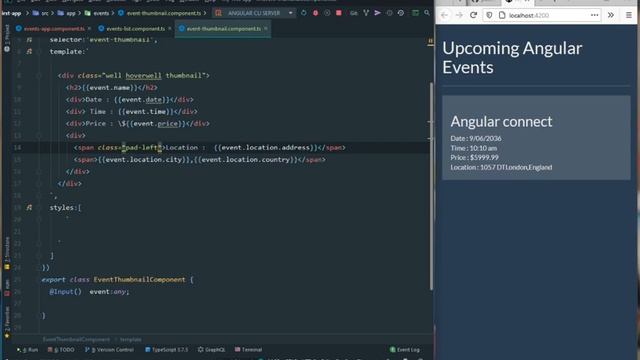Click the gutter icon on the template line
The width and height of the screenshot is (640, 360).
(29, 52)
